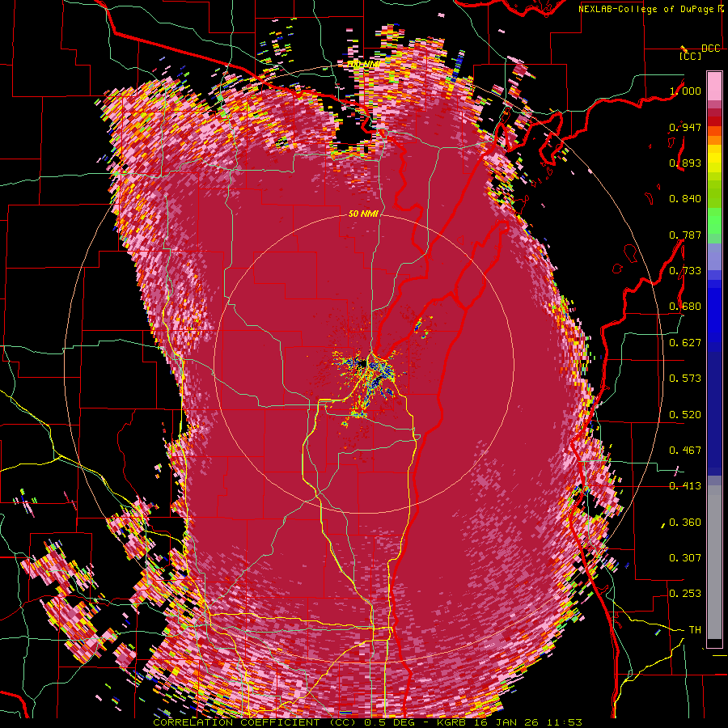Pick the gray segment of the color bar

click(x=714, y=562)
